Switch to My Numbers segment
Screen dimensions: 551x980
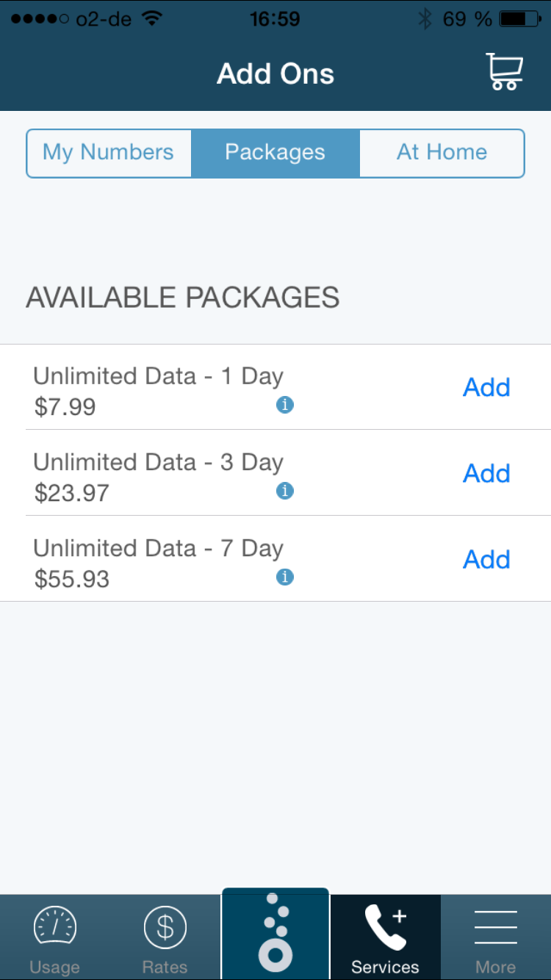(109, 153)
